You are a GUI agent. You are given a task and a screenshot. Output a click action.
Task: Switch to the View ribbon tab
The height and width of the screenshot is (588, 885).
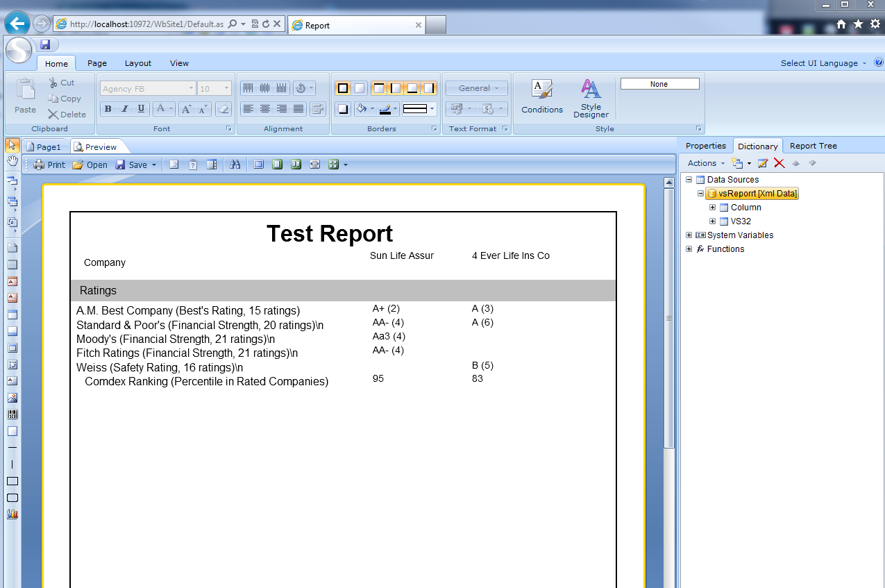point(179,63)
